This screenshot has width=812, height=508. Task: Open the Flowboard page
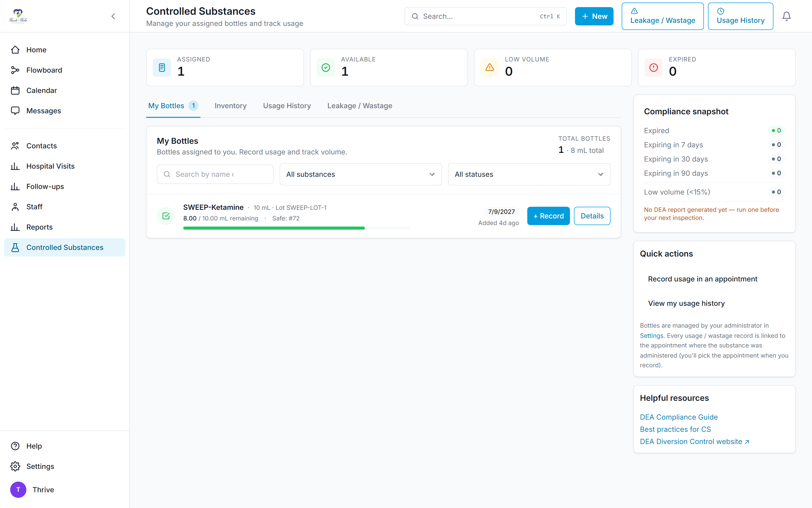click(64, 70)
